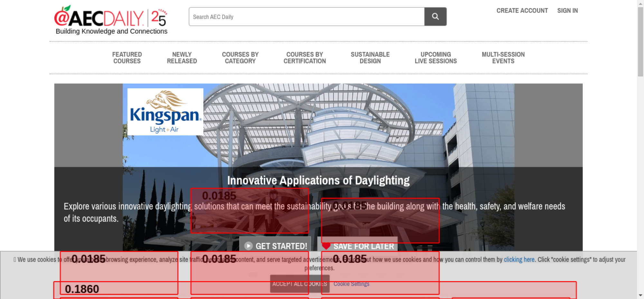Open Cookie Settings link
Viewport: 644px width, 299px height.
click(351, 284)
